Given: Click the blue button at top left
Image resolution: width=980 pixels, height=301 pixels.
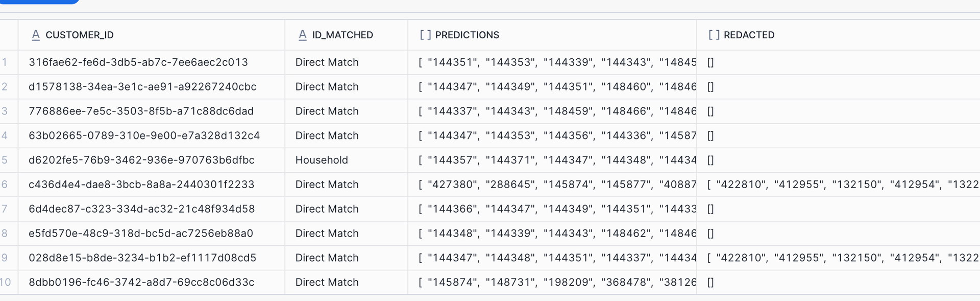Looking at the screenshot, I should coord(39,2).
